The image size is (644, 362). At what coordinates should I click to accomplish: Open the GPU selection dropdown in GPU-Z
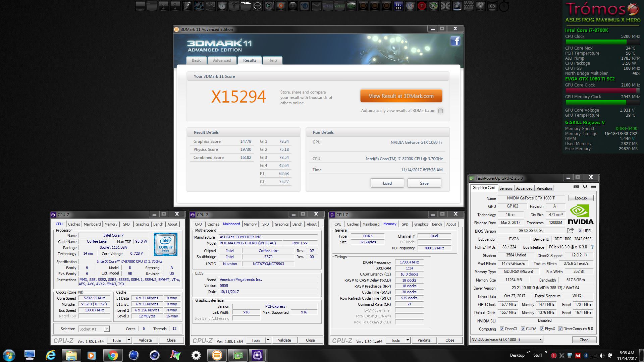[x=506, y=340]
